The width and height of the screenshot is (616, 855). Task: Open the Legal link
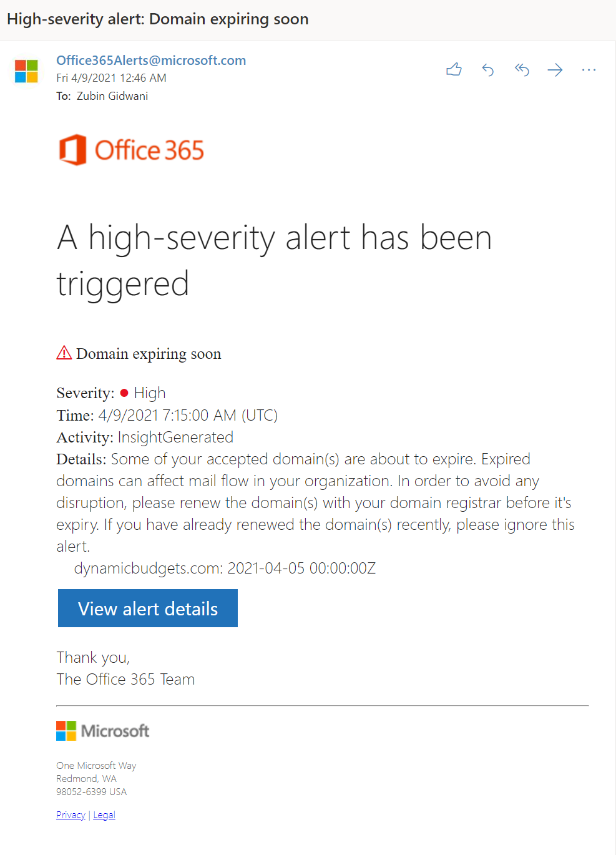click(104, 815)
